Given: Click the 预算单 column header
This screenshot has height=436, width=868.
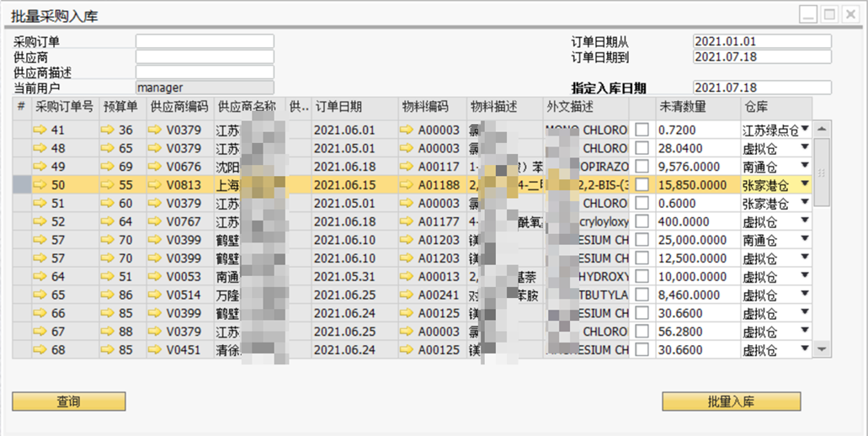Looking at the screenshot, I should pyautogui.click(x=123, y=108).
